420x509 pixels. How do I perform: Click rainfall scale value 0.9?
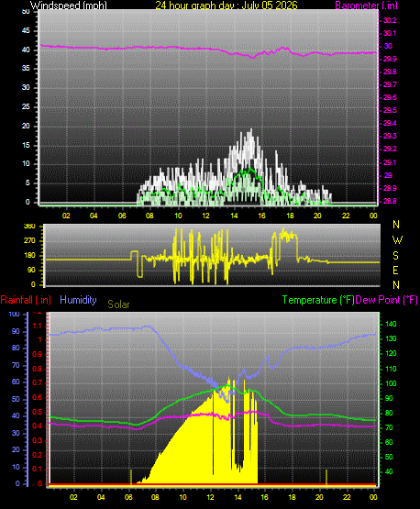38,354
